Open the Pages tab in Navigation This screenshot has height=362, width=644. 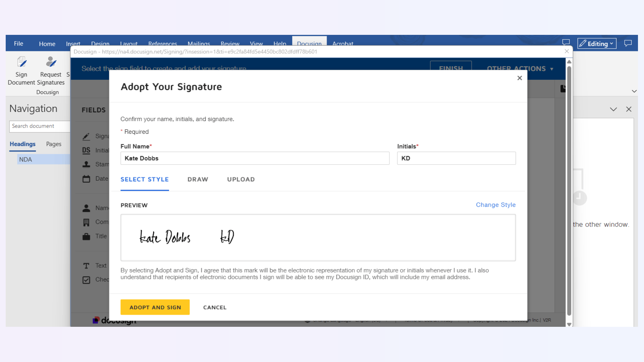tap(54, 144)
